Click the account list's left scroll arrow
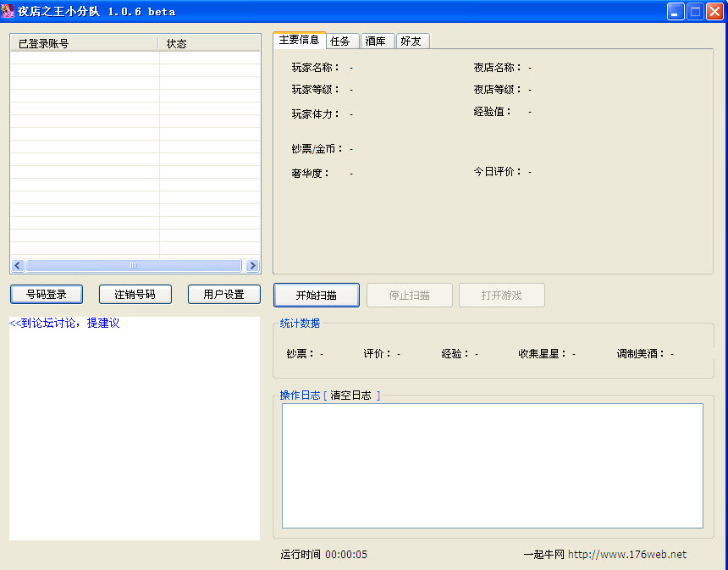This screenshot has height=570, width=728. click(x=18, y=266)
